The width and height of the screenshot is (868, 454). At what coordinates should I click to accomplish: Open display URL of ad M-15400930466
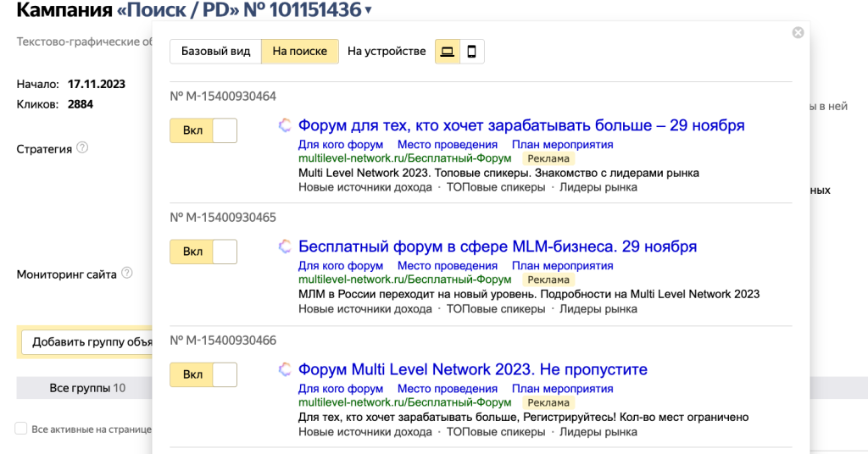[404, 402]
